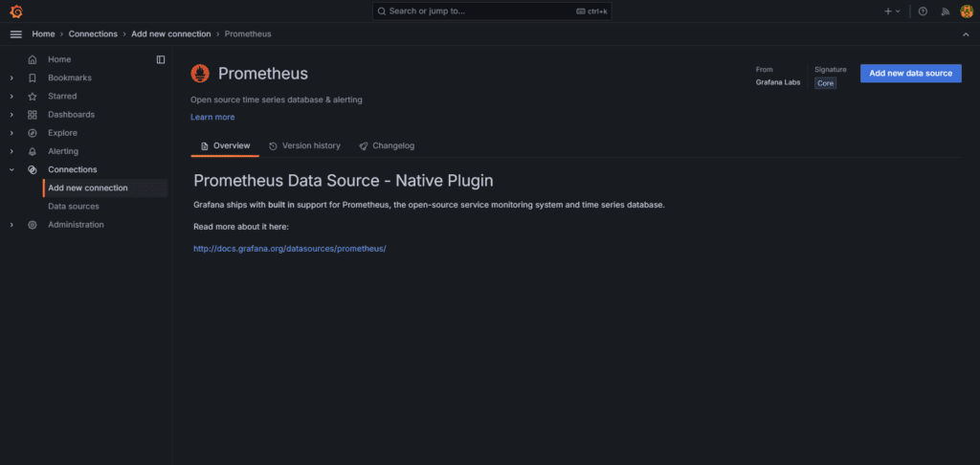
Task: Open the user profile avatar
Action: 967,11
